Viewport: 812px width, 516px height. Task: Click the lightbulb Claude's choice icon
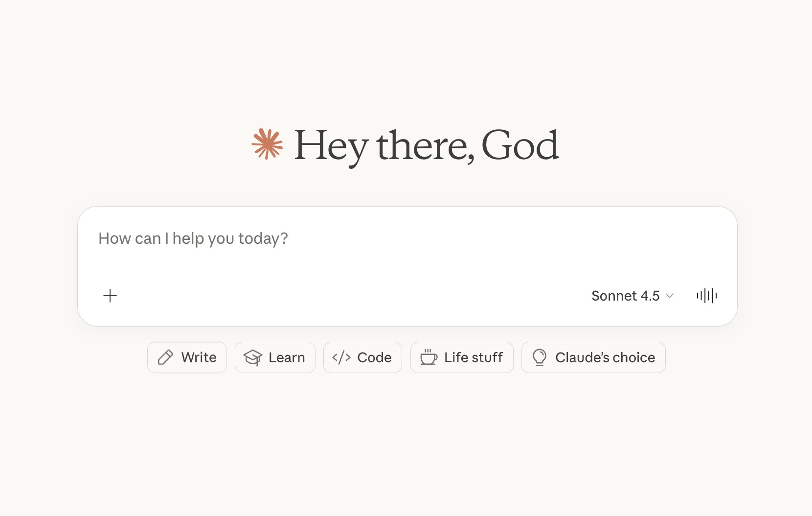tap(539, 357)
